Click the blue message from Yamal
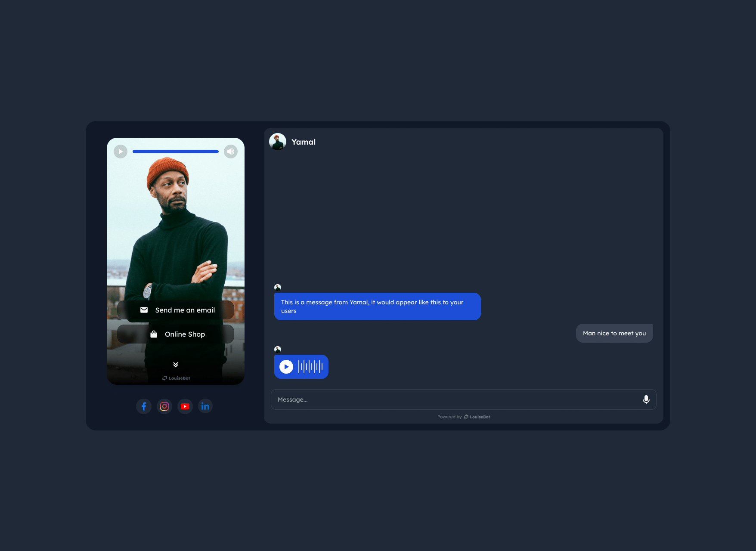Screen dimensions: 756x551 tap(377, 306)
